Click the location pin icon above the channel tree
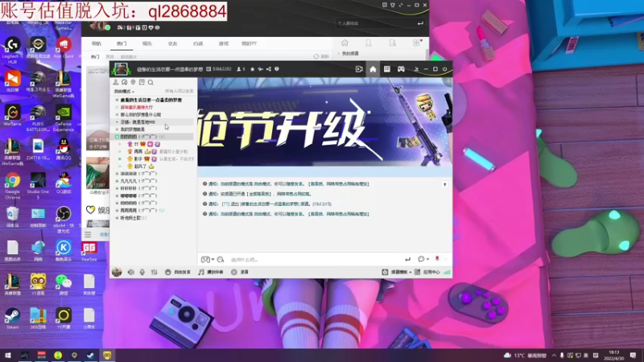This screenshot has width=644, height=362. tap(133, 83)
